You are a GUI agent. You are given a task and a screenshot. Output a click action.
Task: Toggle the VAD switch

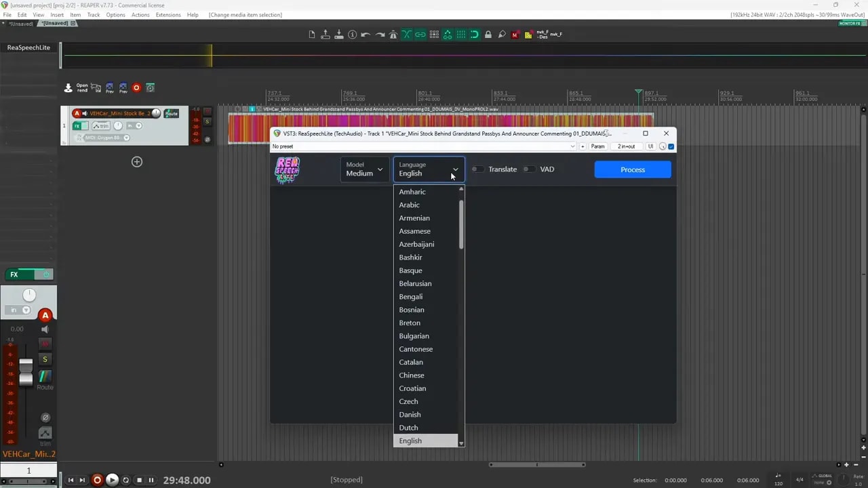coord(529,169)
